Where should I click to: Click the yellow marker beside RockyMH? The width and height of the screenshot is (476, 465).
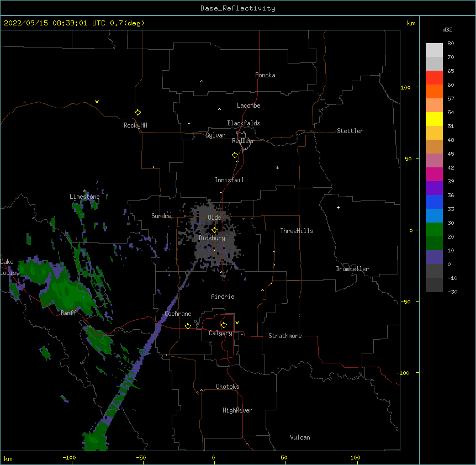[x=137, y=112]
